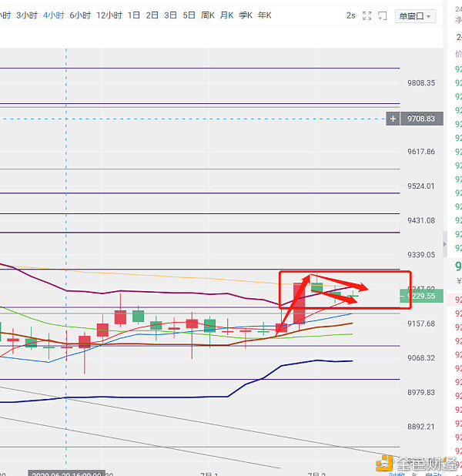462x476 pixels.
Task: Click the 8979.83 price axis label
Action: 421,393
